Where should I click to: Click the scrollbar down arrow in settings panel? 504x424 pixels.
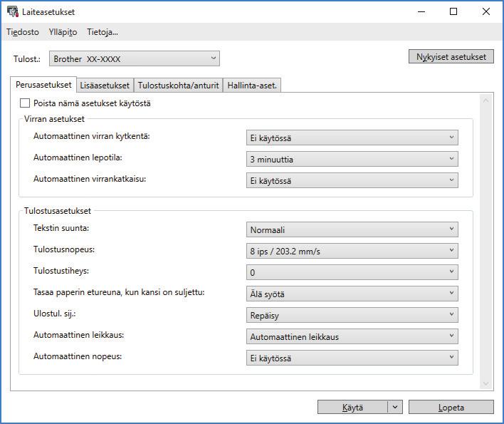486,383
